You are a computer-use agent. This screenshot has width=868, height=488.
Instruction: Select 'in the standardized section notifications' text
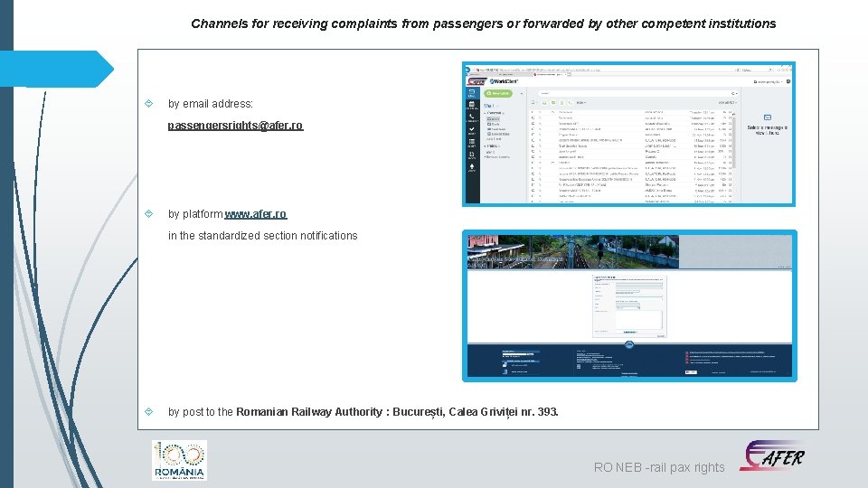point(263,236)
